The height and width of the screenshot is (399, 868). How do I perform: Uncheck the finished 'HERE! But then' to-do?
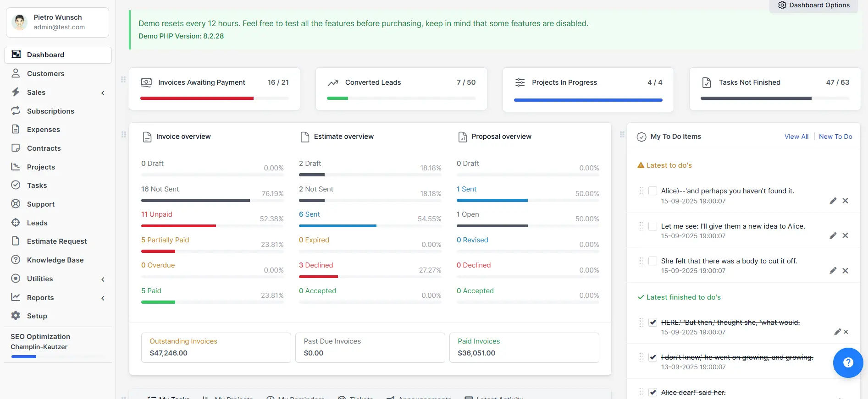(x=652, y=322)
